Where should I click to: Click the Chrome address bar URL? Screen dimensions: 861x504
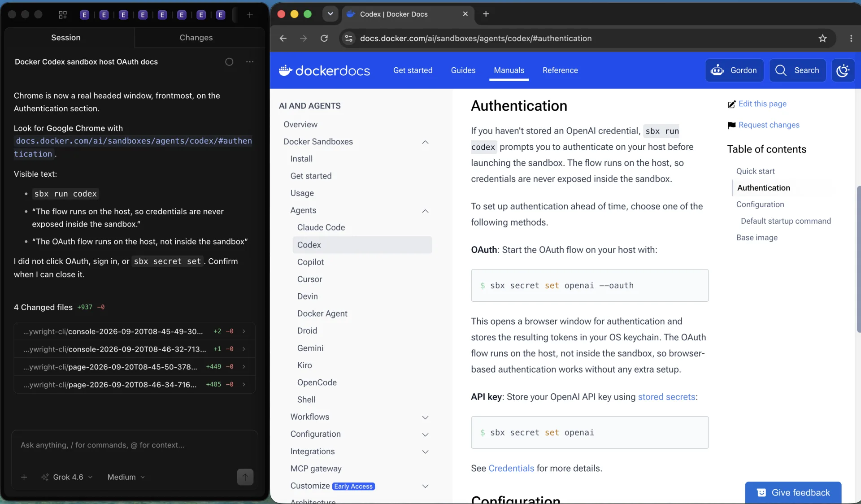point(476,39)
